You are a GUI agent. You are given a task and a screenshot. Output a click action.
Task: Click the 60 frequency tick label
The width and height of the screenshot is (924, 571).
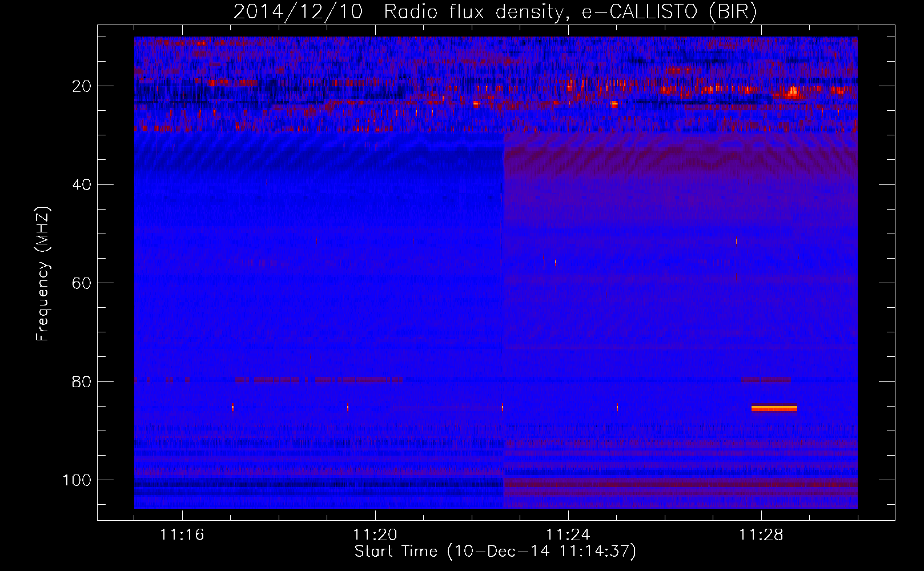[82, 283]
